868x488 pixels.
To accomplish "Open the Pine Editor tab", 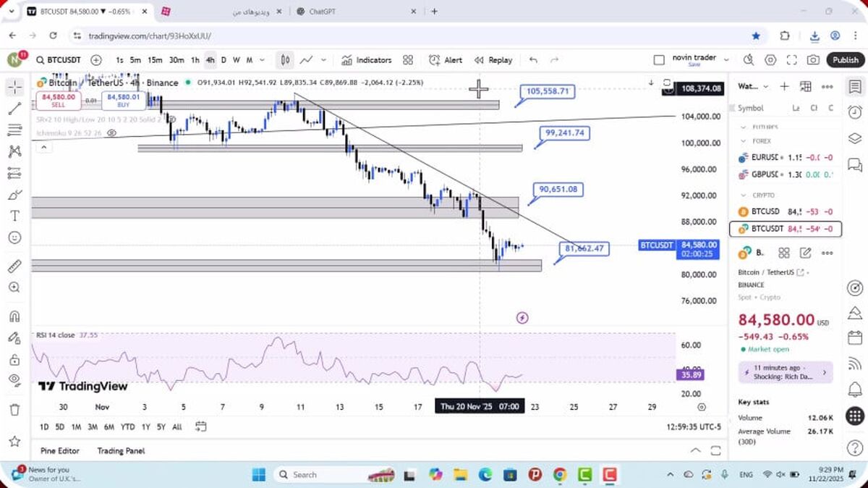I will (60, 450).
